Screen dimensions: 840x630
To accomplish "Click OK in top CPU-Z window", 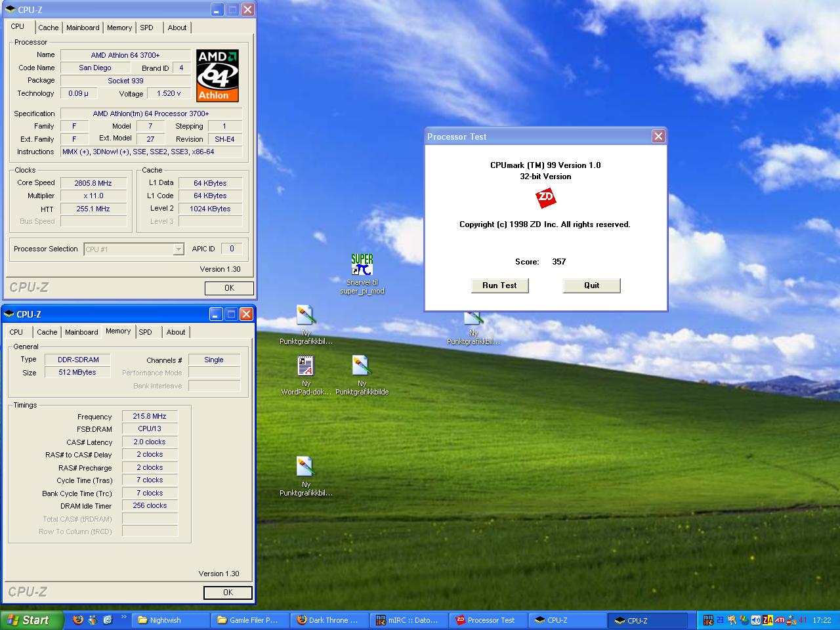I will [229, 288].
